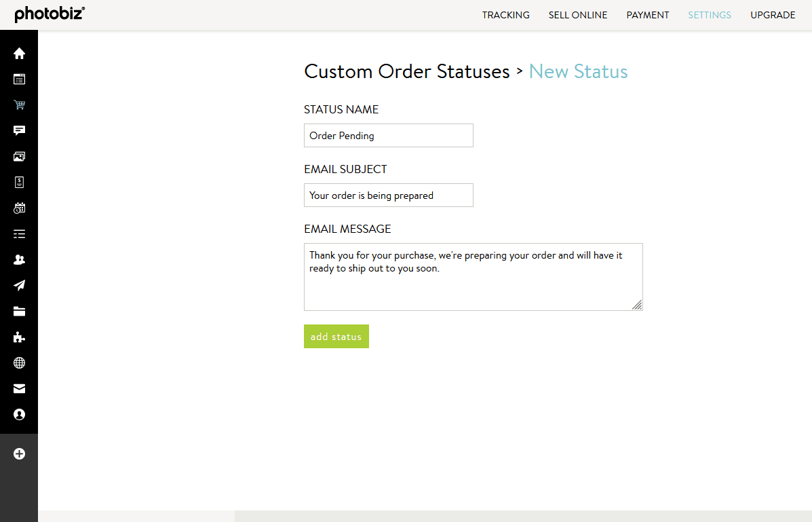Screen dimensions: 812x522
Task: Open the shopping cart ecommerce icon
Action: (x=19, y=105)
